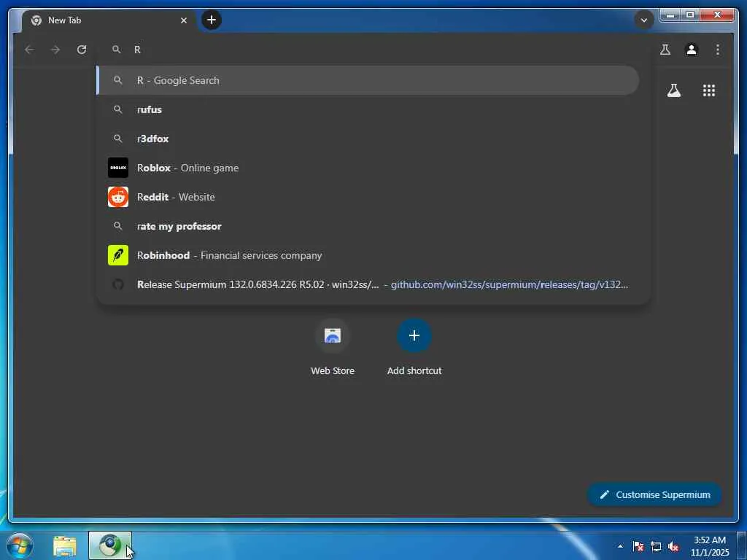Pick Reddit - Website suggestion
Image resolution: width=747 pixels, height=560 pixels.
click(368, 197)
